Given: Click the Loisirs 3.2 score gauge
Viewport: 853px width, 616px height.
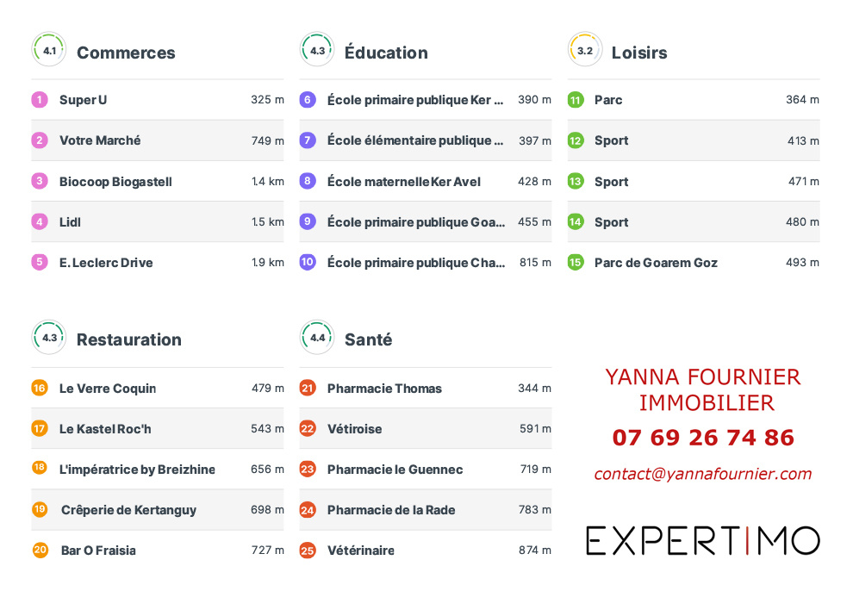Looking at the screenshot, I should click(585, 50).
